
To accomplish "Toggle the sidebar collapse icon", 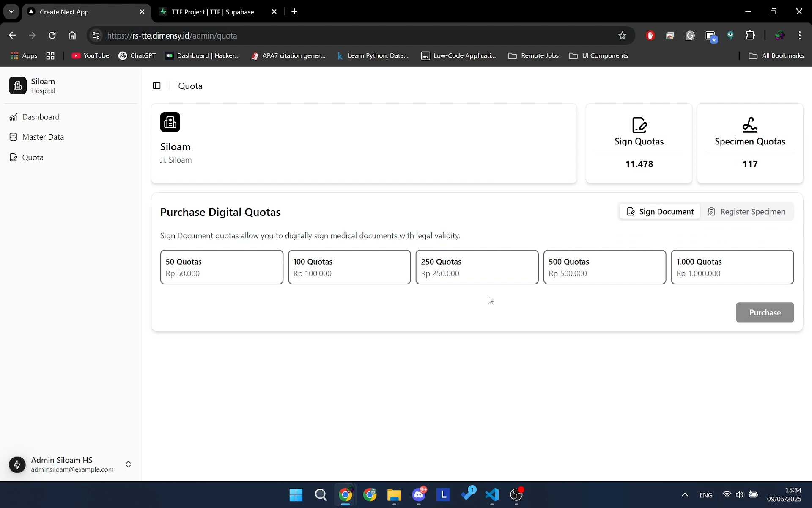I will (156, 86).
